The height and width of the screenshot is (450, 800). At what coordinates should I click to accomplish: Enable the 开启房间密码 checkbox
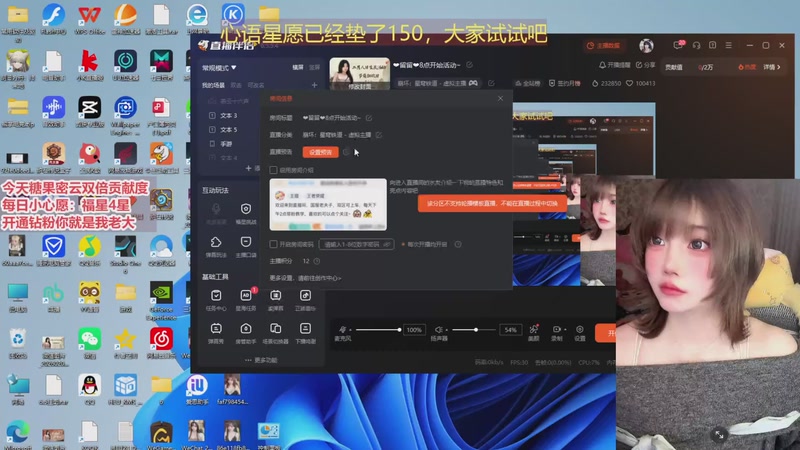click(x=273, y=244)
